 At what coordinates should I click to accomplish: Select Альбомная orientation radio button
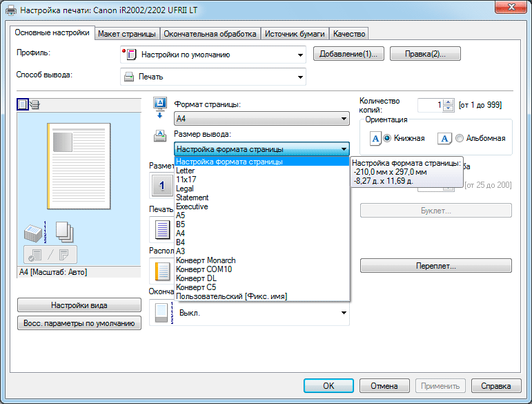[x=460, y=138]
